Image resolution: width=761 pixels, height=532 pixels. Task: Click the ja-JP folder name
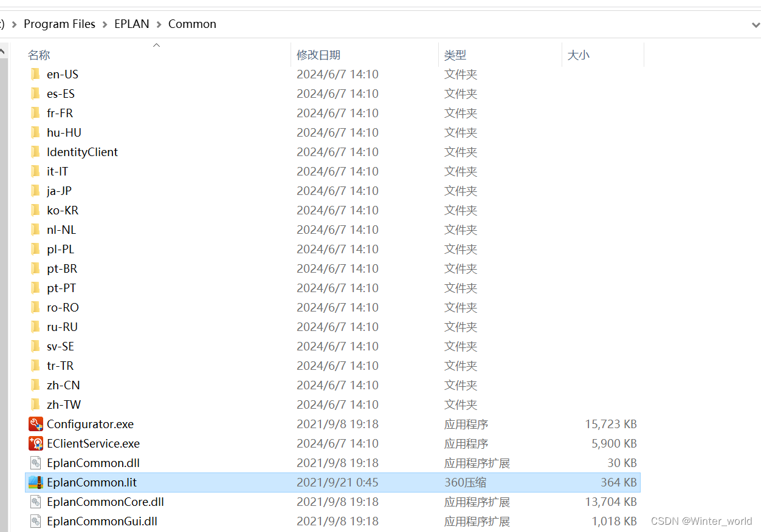tap(59, 191)
